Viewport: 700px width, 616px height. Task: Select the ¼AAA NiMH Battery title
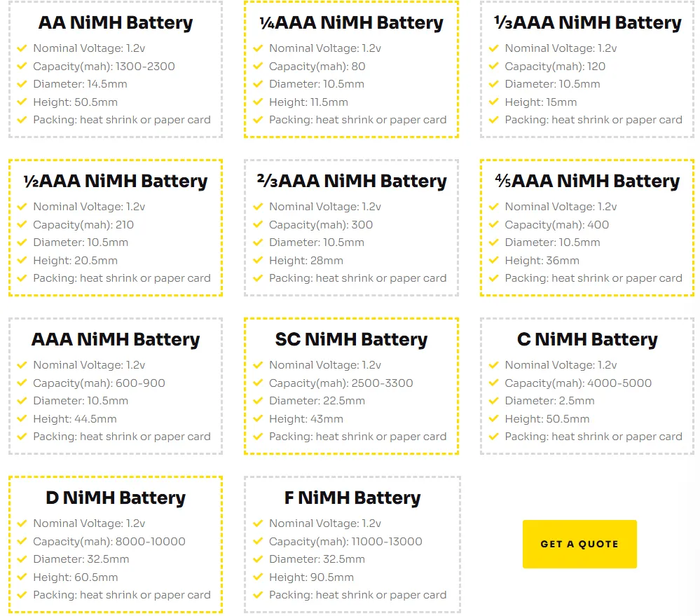point(351,23)
